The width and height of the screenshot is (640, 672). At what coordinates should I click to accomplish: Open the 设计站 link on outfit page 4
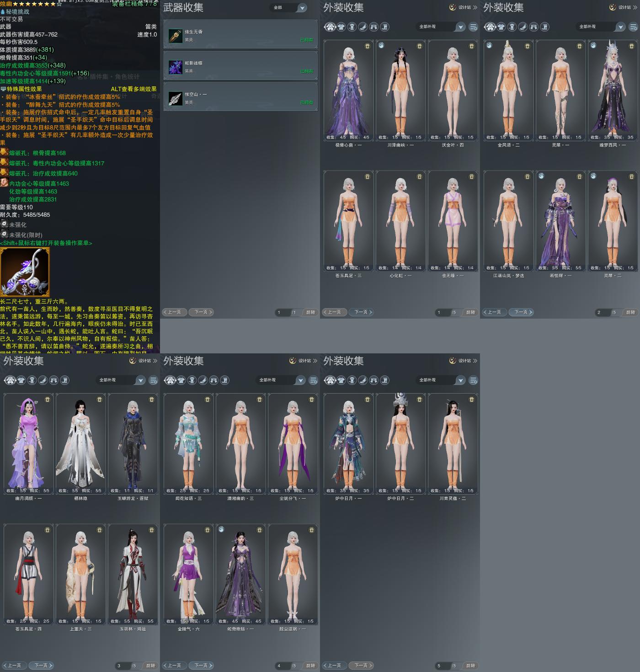[x=304, y=361]
